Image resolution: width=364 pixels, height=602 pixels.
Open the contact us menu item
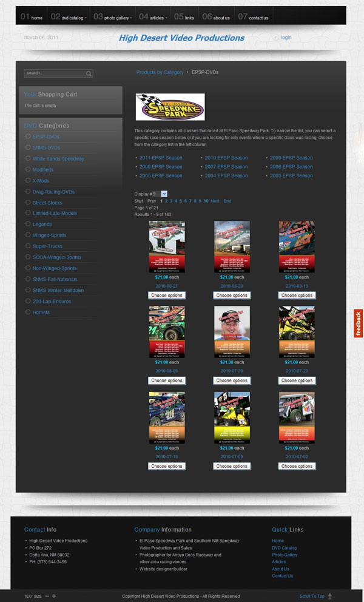tap(253, 16)
